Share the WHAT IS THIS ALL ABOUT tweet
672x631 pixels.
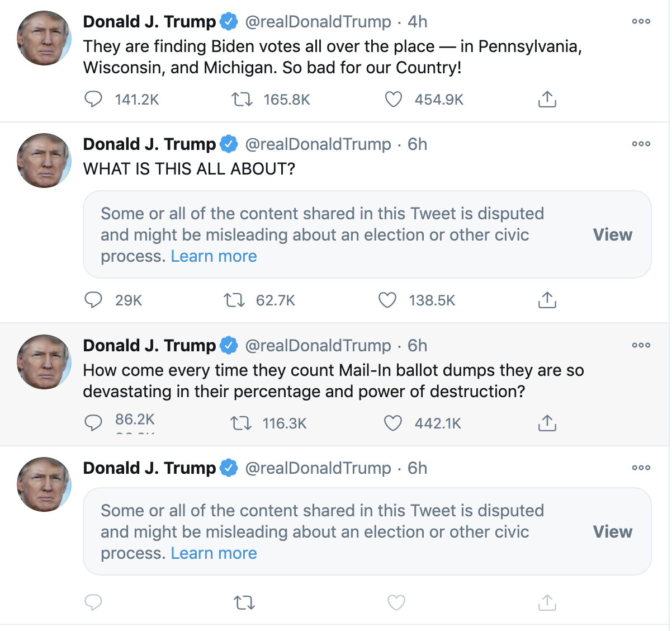[547, 300]
